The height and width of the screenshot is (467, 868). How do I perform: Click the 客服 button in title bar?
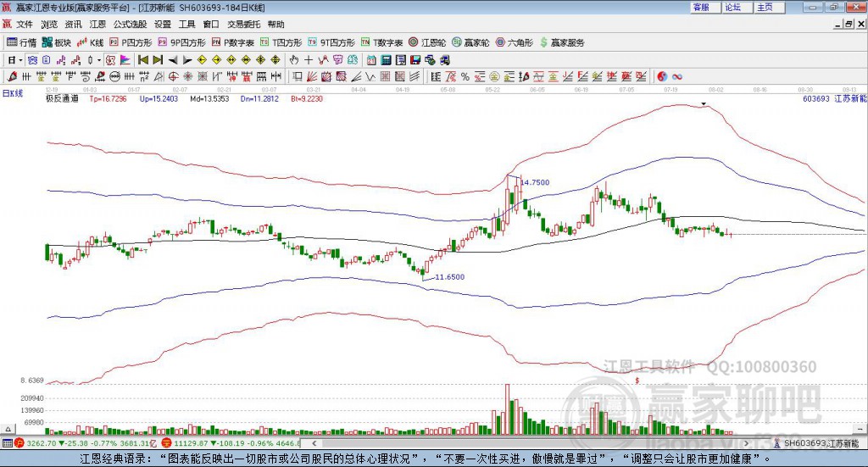click(705, 7)
